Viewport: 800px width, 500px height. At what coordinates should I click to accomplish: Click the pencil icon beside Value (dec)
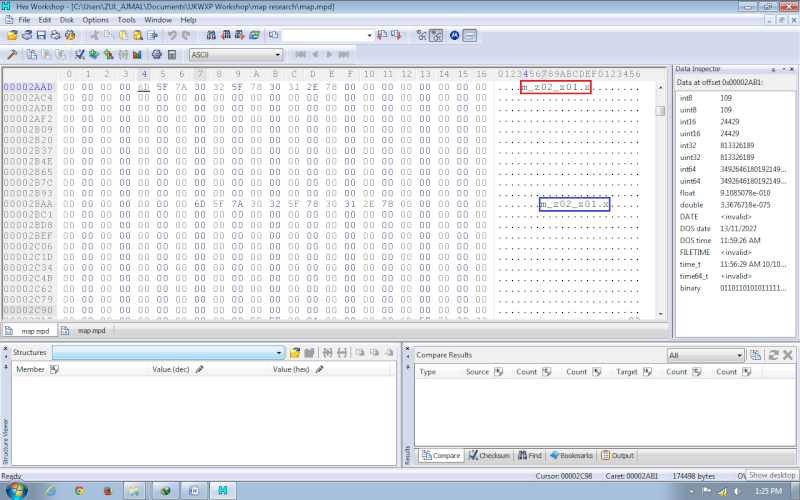[199, 369]
